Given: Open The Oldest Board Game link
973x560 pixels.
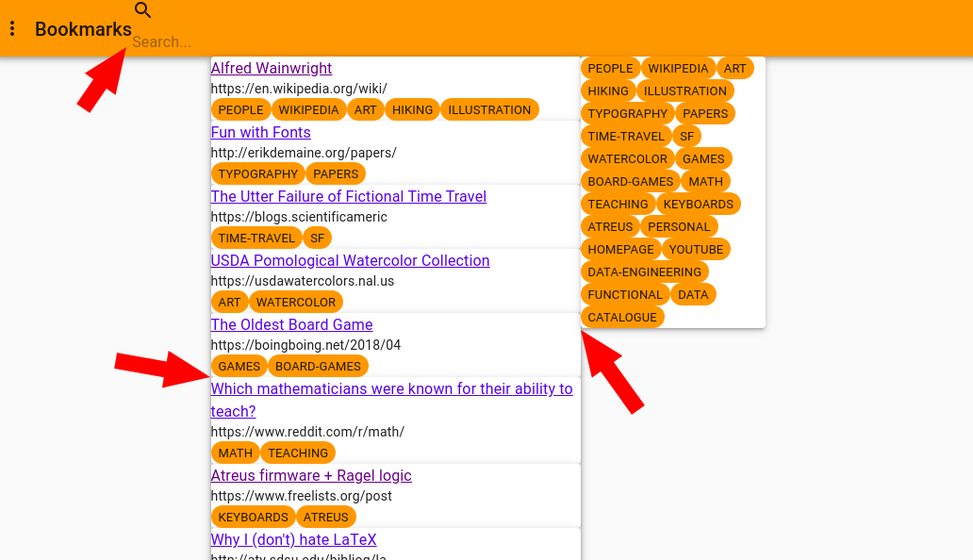Looking at the screenshot, I should (x=291, y=325).
